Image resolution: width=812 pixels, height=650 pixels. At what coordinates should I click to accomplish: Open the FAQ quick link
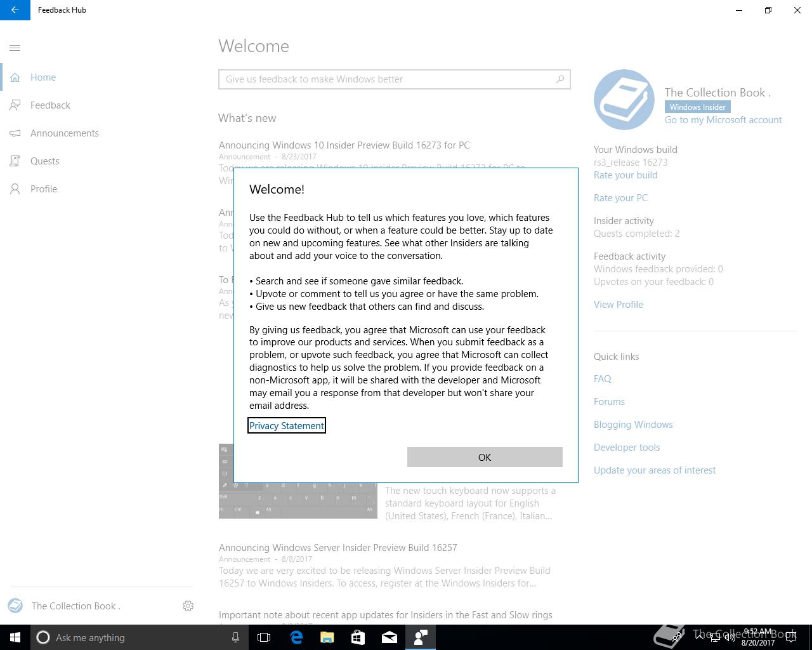point(603,379)
